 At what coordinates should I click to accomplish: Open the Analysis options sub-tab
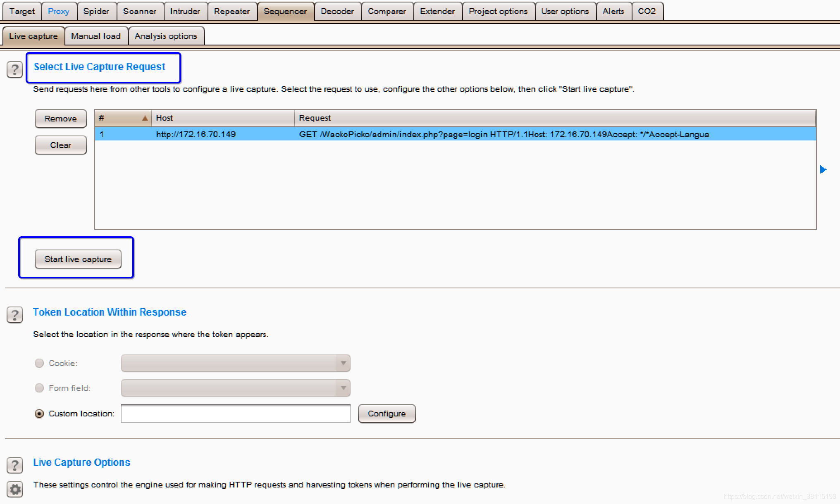(166, 36)
